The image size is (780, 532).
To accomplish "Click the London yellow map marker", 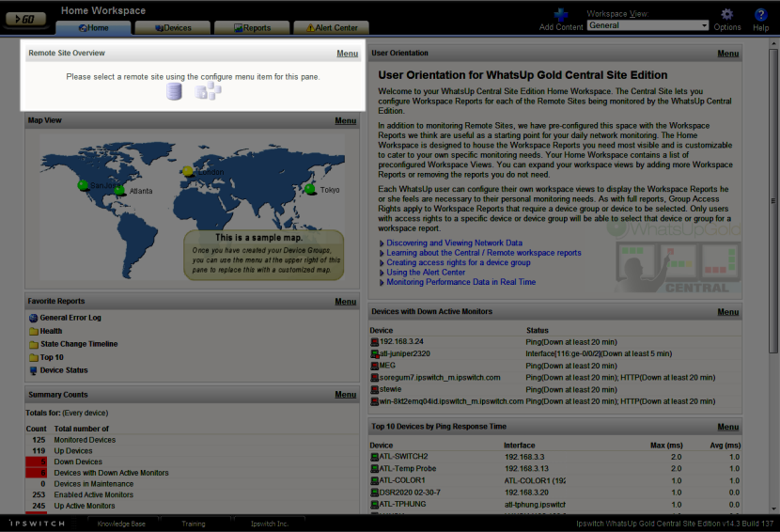I will click(x=188, y=171).
